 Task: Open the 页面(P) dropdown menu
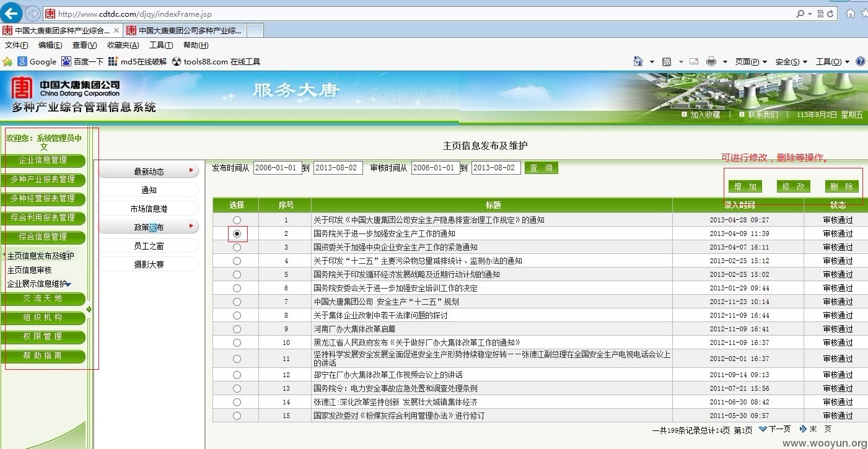751,61
